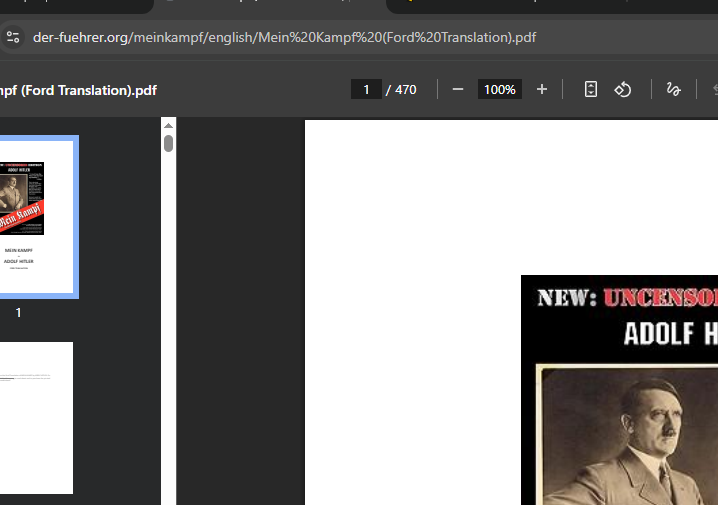Image resolution: width=718 pixels, height=505 pixels.
Task: Click the URL in the address bar
Action: (284, 38)
